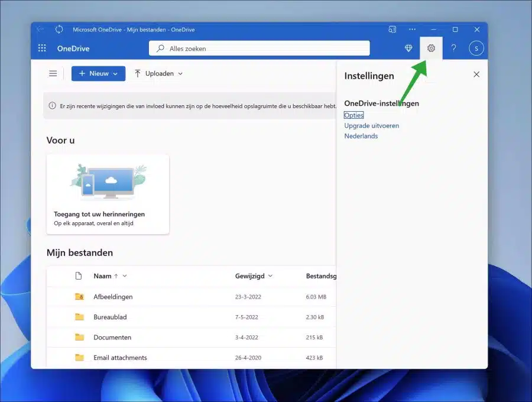Click the Upgrade uitvoeren link
The image size is (532, 402).
tap(372, 125)
